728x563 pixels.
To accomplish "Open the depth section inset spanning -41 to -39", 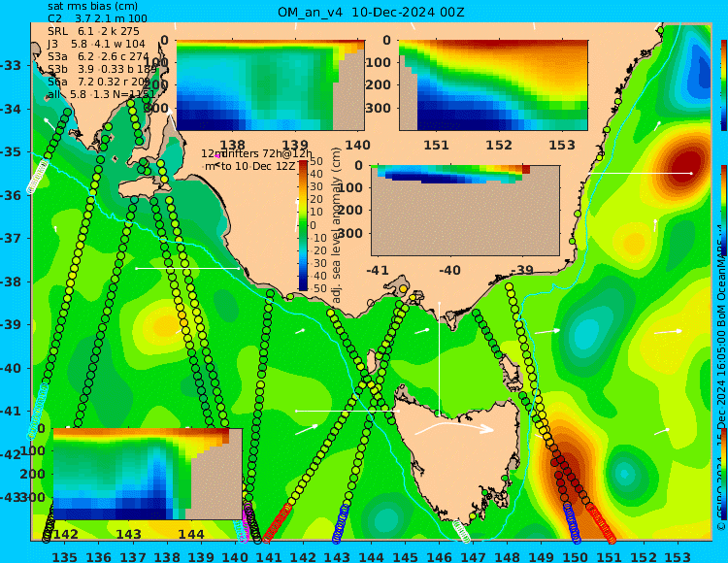I will click(x=465, y=211).
